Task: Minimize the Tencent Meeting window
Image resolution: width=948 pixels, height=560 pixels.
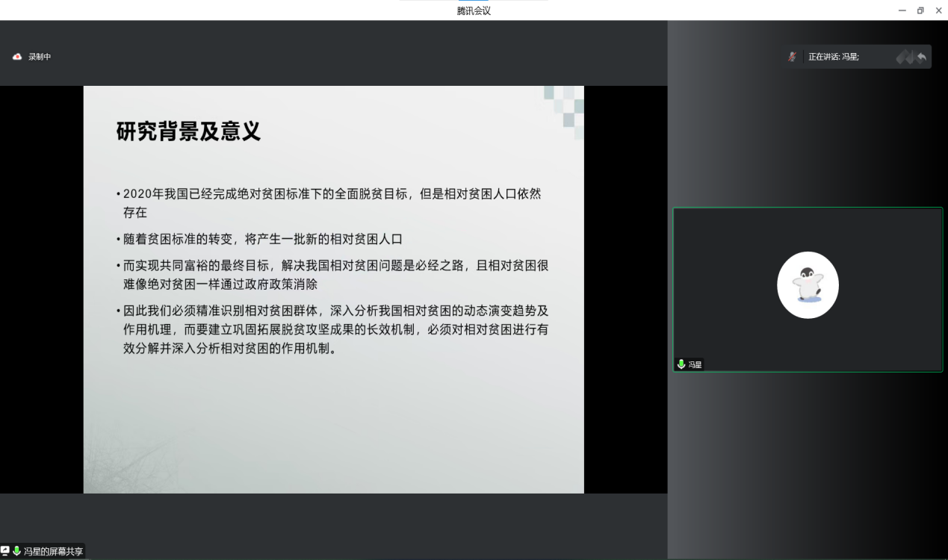Action: point(902,10)
